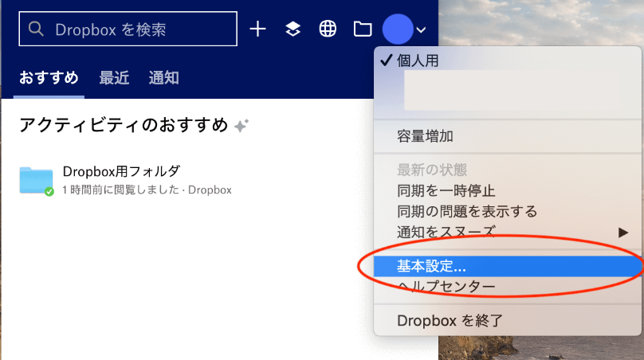Select 同期を一時停止 menu item
Screen dimensions: 644x360
click(x=508, y=190)
